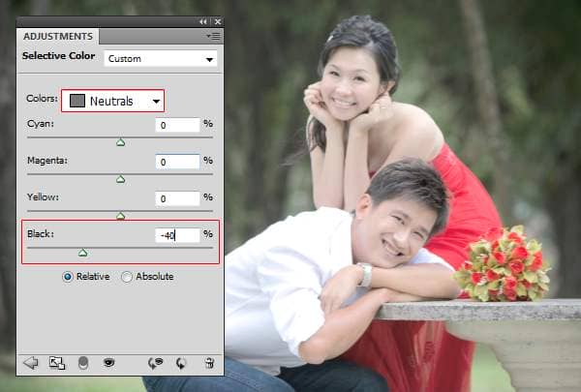Screen dimensions: 581x392
Task: Reset adjustment to defaults icon
Action: [181, 363]
